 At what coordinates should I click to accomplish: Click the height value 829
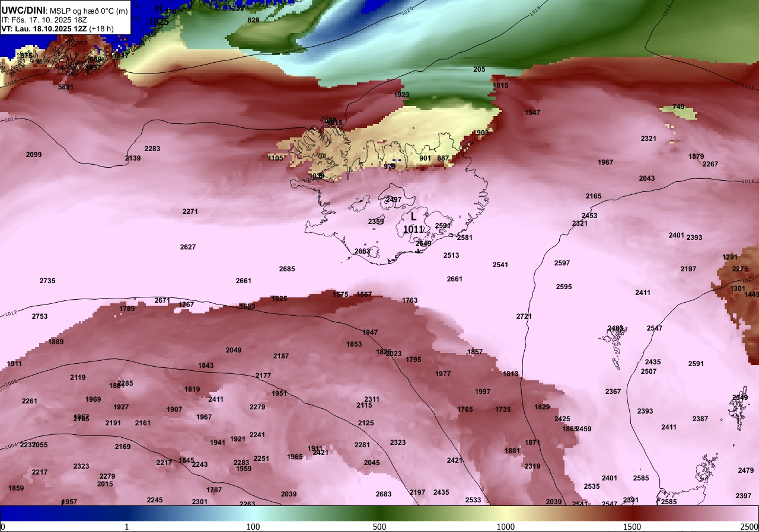[x=253, y=20]
